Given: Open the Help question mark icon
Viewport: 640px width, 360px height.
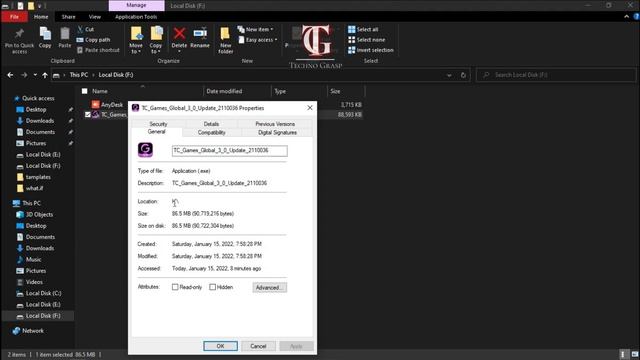Looking at the screenshot, I should point(636,17).
